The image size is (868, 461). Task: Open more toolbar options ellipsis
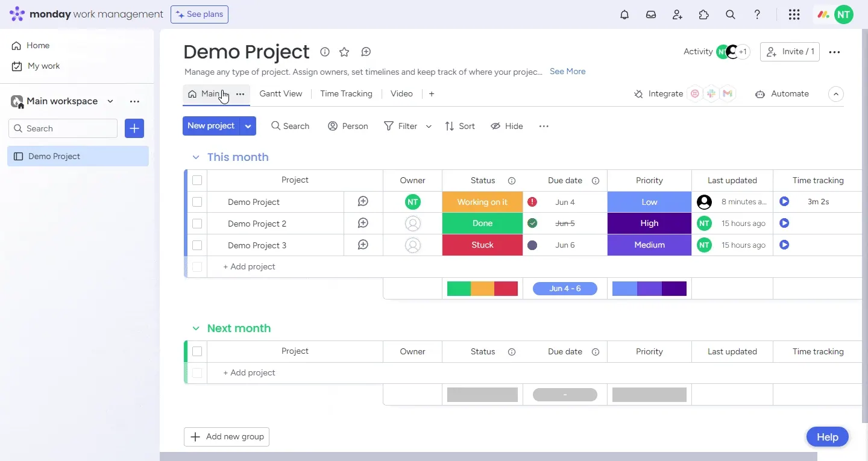(544, 126)
